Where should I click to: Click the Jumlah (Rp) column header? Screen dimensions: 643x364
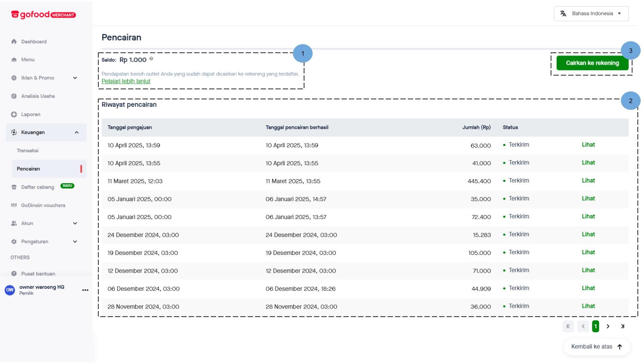(x=476, y=128)
